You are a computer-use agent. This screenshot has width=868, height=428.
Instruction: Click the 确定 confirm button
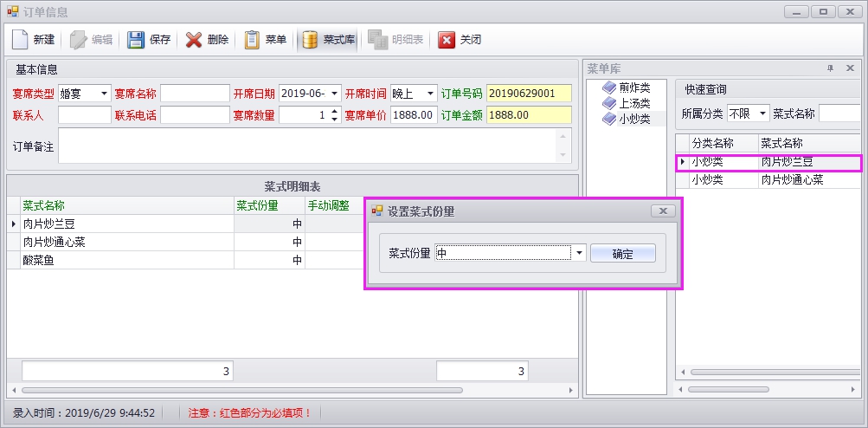coord(622,254)
